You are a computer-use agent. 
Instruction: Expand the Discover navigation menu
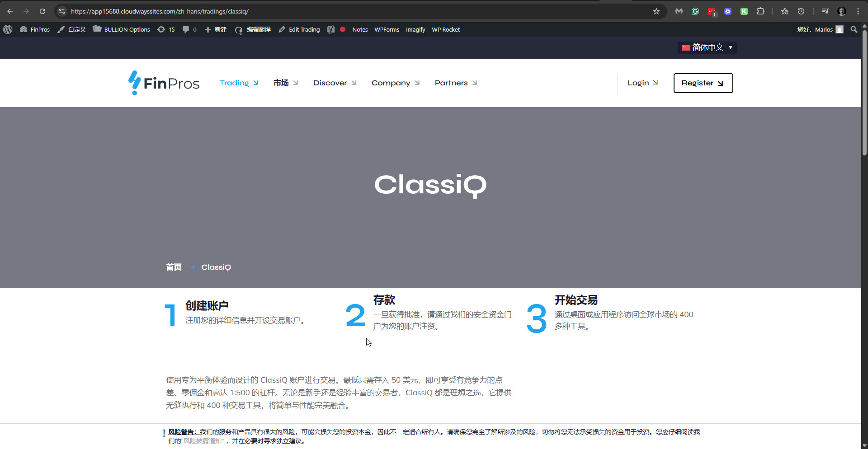tap(335, 83)
